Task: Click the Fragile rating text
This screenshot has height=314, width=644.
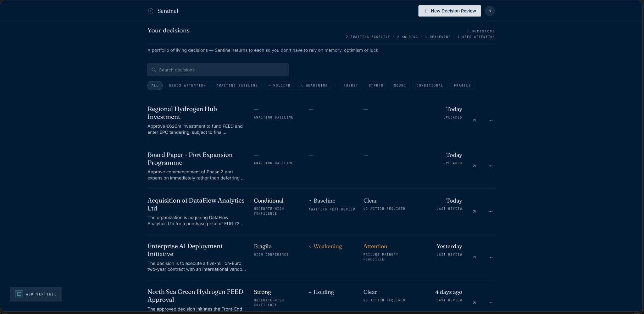Action: 263,246
